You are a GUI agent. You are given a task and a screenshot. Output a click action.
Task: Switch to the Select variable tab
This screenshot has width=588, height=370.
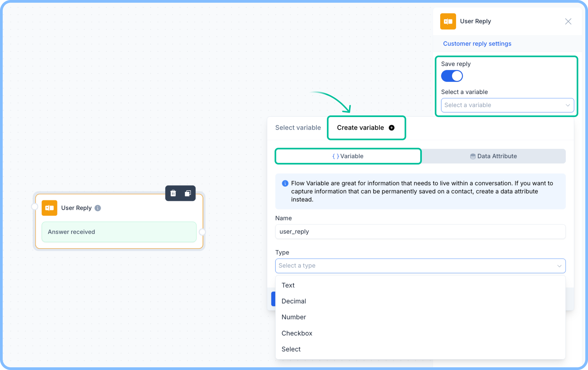pos(298,128)
